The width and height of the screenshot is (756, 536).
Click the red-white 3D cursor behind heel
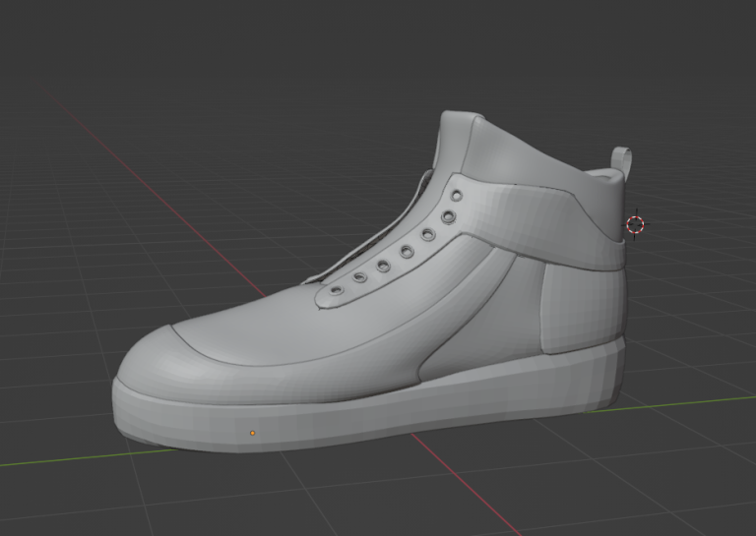[x=635, y=225]
